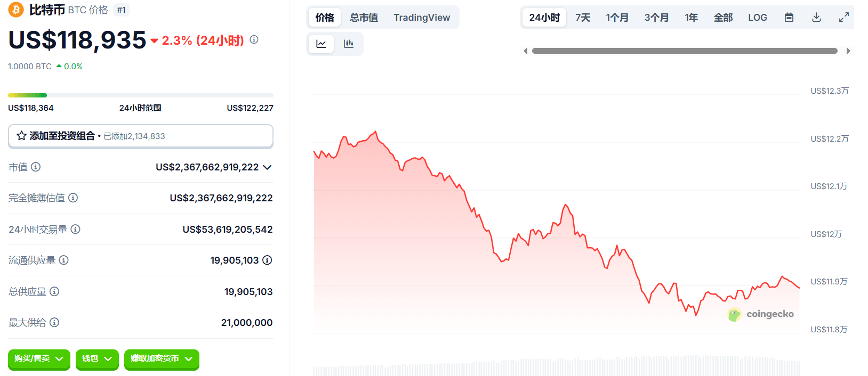Click the Bitcoin logo icon
This screenshot has height=376, width=868.
point(16,10)
